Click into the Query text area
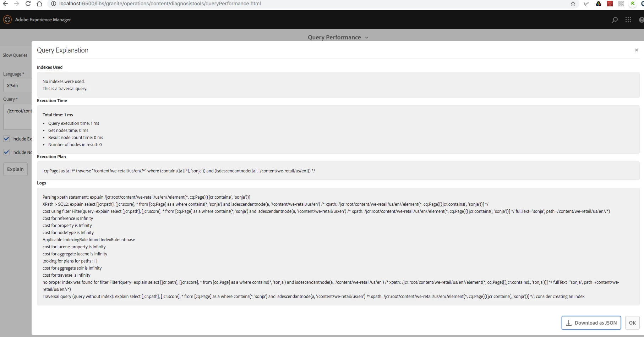 [17, 117]
